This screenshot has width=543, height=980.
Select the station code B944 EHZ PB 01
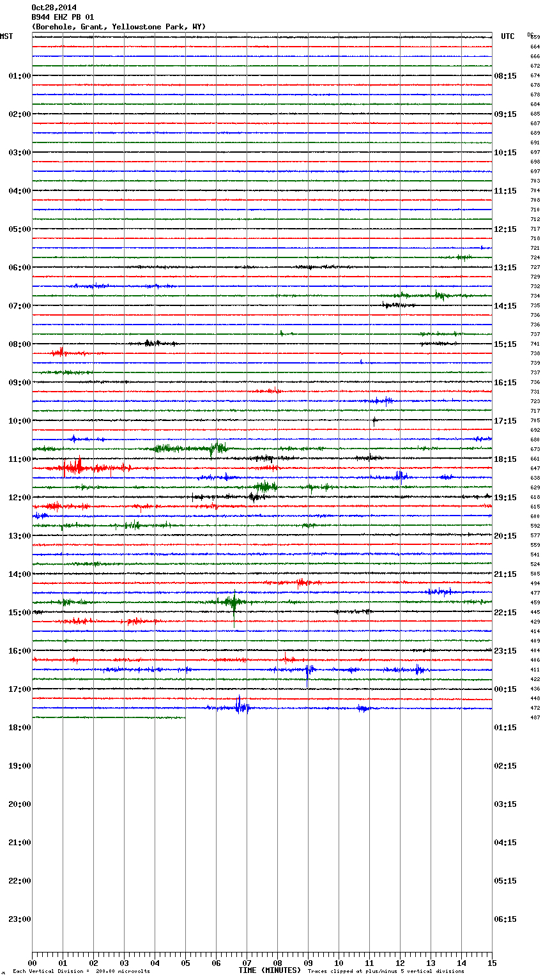click(x=63, y=17)
